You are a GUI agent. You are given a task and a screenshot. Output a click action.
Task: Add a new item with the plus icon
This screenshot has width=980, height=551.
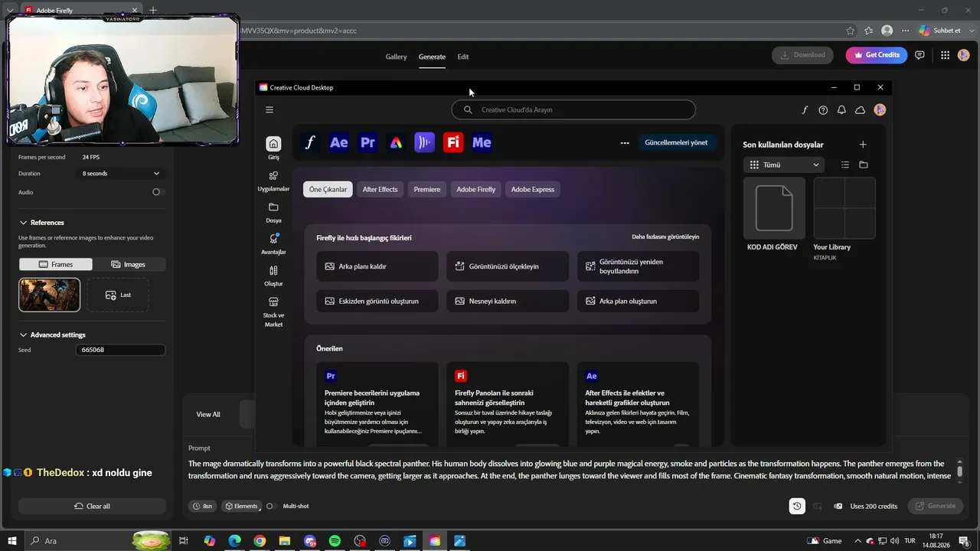point(863,144)
